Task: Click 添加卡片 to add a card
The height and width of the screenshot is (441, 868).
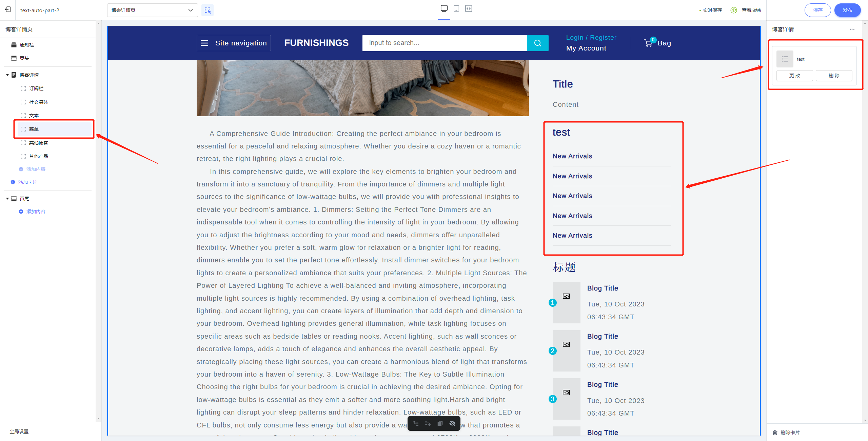Action: click(24, 182)
